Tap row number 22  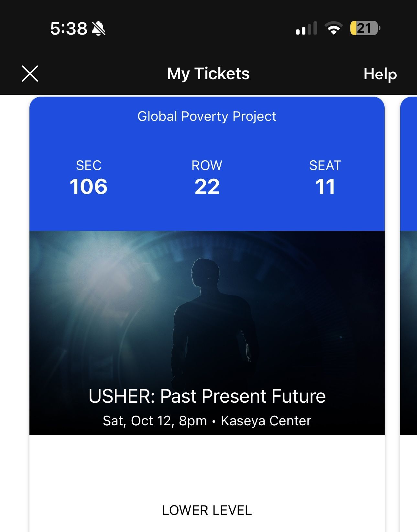click(207, 187)
